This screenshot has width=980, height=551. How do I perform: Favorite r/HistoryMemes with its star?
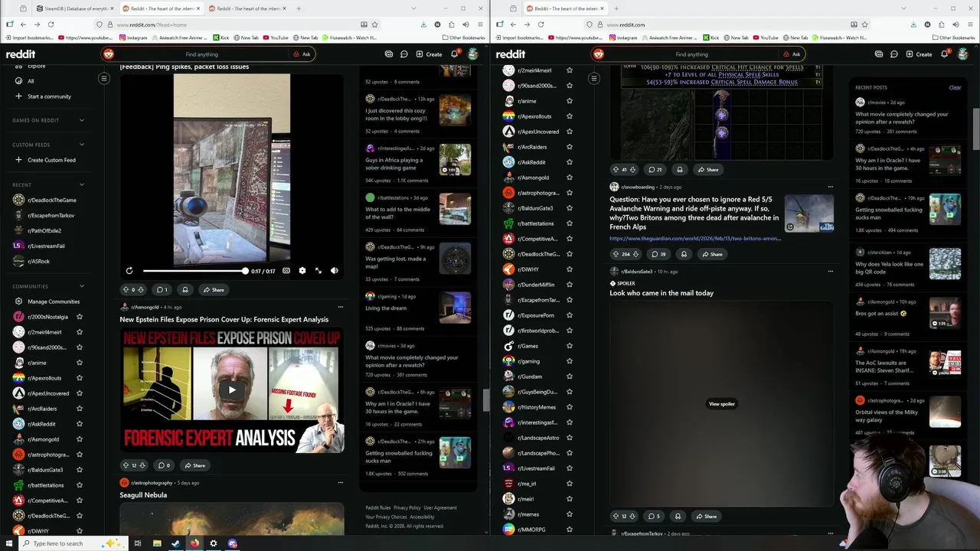click(x=570, y=407)
